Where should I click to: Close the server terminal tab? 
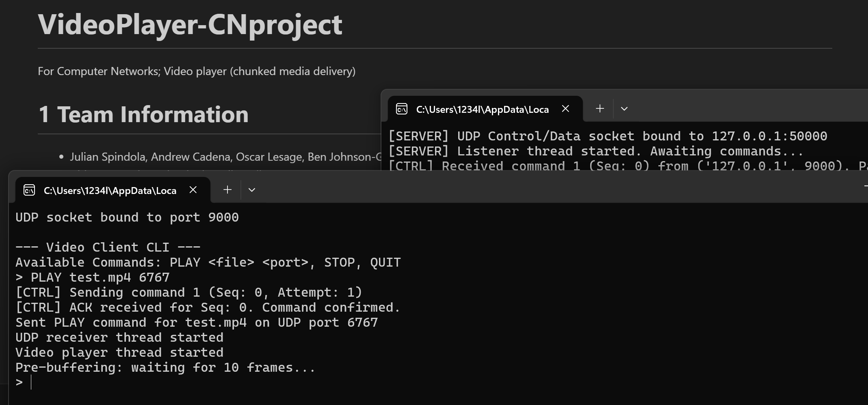(565, 109)
